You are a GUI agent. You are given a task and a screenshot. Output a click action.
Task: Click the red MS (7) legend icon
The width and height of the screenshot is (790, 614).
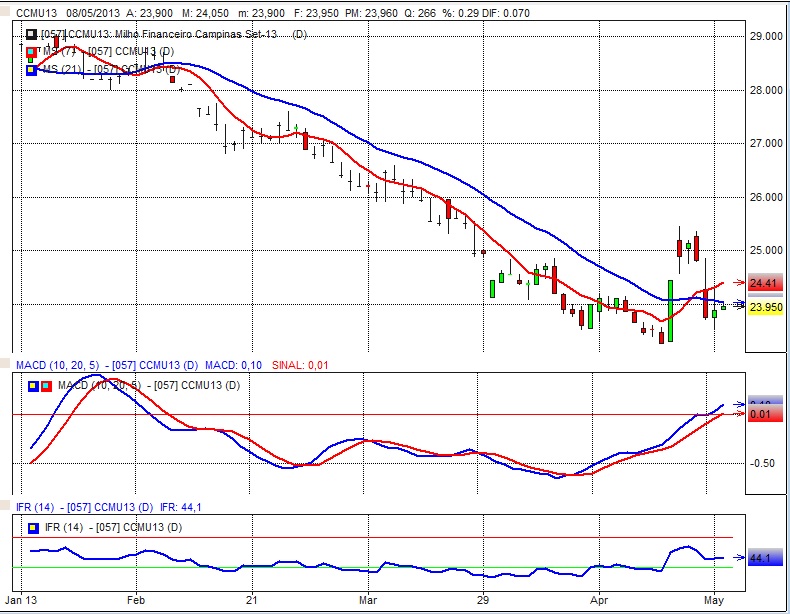coord(32,51)
